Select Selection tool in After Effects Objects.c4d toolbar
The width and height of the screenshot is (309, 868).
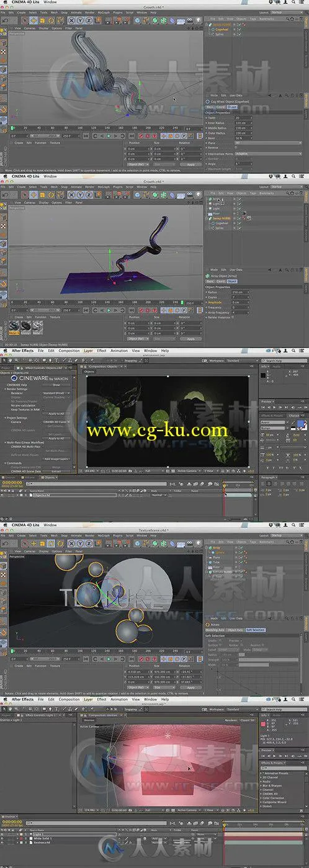[x=4, y=359]
